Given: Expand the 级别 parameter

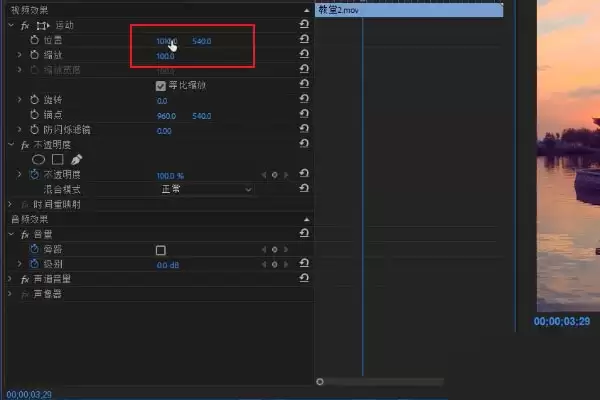Looking at the screenshot, I should pos(19,264).
